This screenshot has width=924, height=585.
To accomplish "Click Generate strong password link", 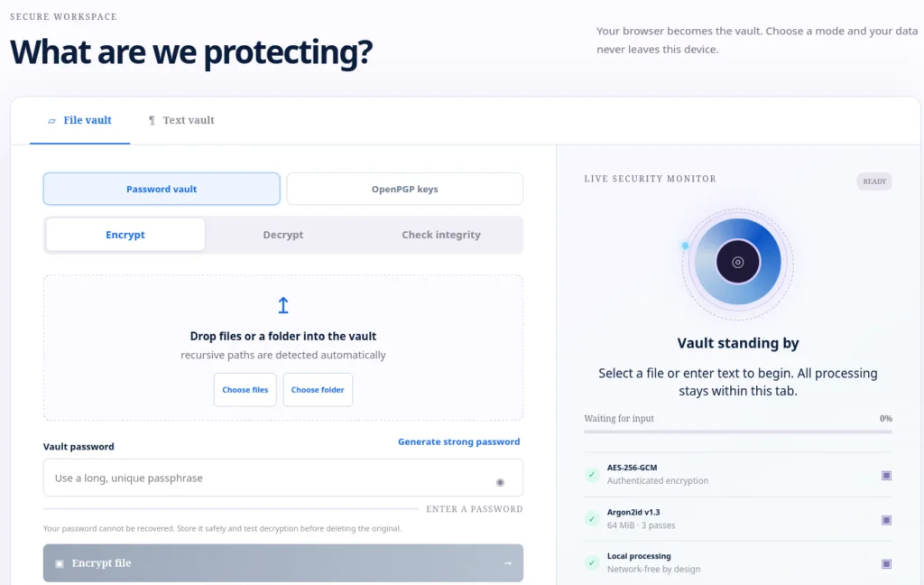I will pyautogui.click(x=458, y=441).
